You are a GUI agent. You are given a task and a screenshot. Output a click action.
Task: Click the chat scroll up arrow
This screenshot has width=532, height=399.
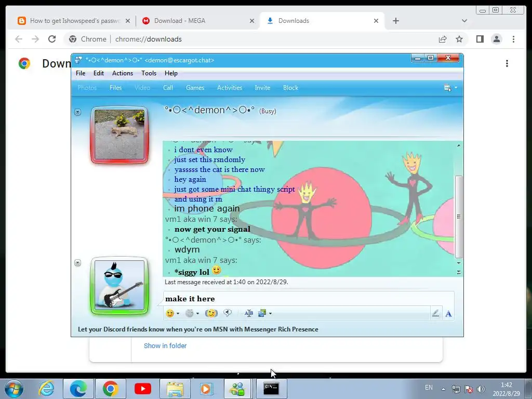[x=459, y=145]
